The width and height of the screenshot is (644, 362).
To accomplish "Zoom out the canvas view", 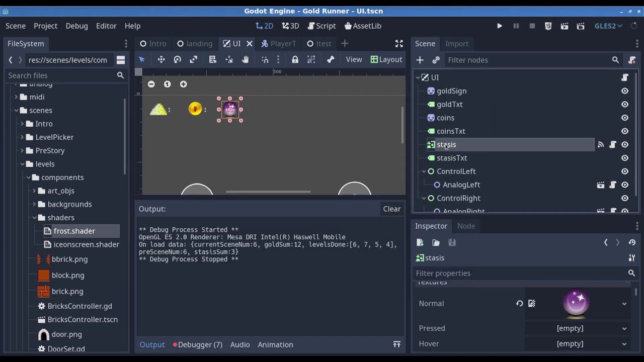I will tap(151, 84).
